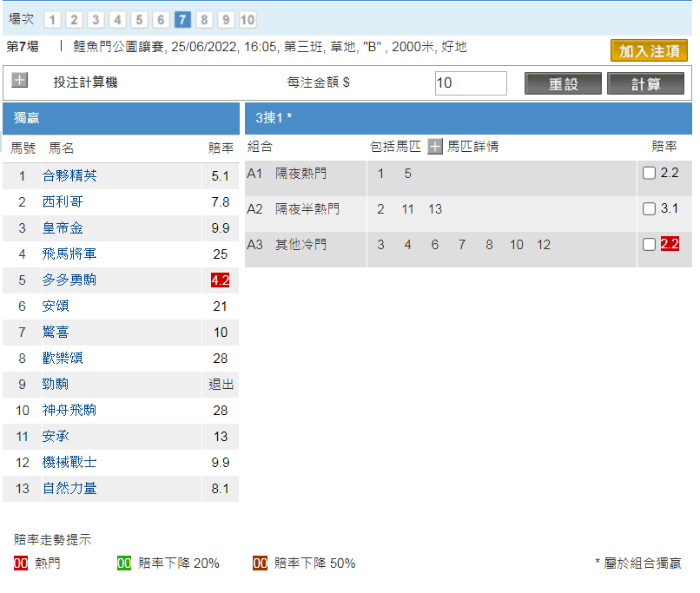
Task: Open horse link 合夥精英
Action: [x=70, y=176]
